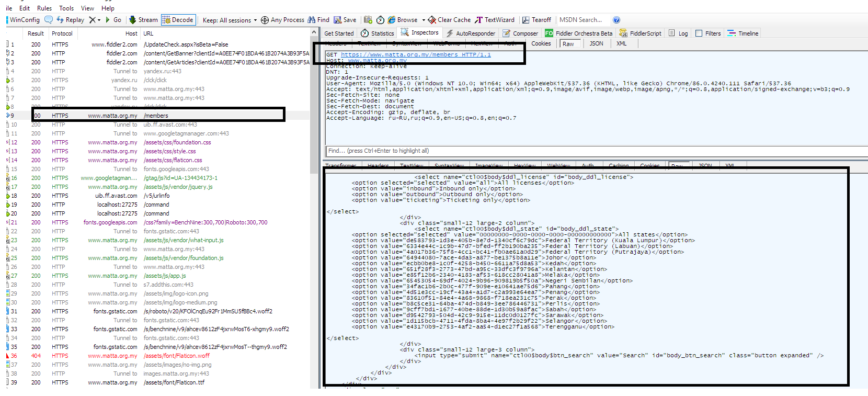Select session 16 googletagmanager gtag row
Screen dimensions: 868x396
tap(157, 178)
